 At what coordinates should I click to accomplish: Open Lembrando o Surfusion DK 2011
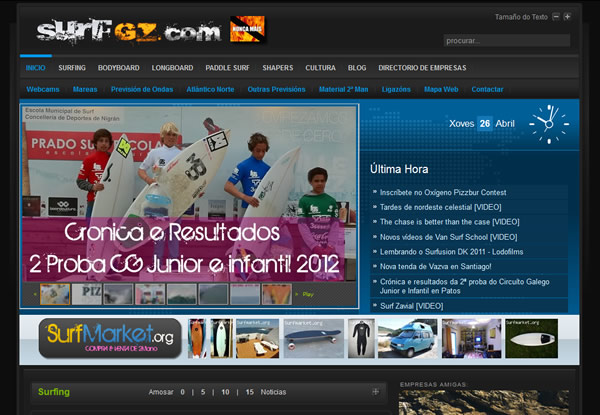click(452, 252)
